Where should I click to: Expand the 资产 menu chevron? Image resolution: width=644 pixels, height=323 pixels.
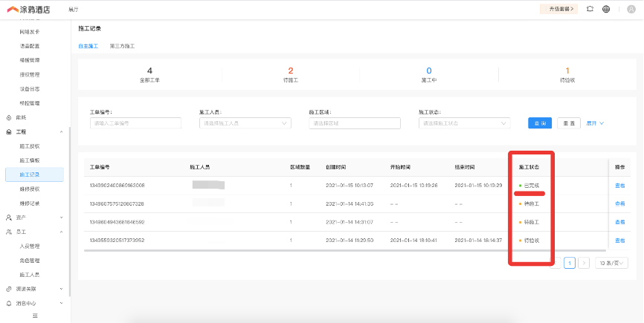point(62,218)
